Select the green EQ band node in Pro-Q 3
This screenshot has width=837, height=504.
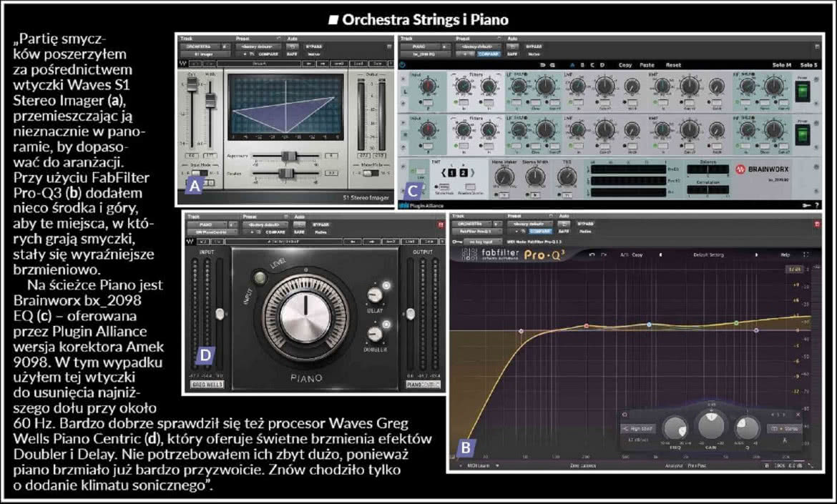[736, 323]
